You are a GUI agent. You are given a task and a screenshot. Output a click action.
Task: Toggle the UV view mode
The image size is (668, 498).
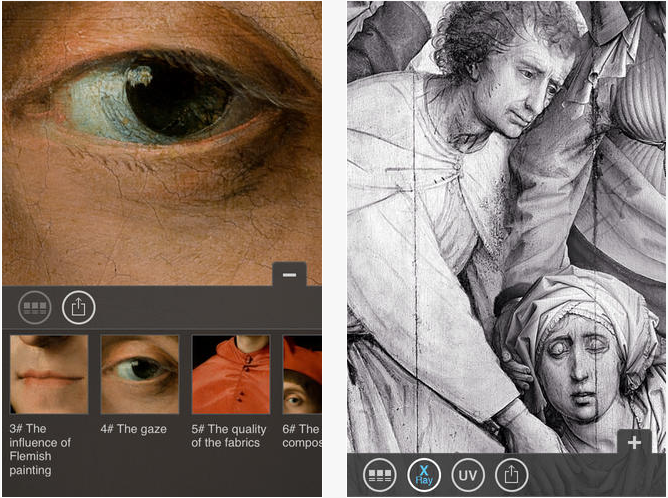(x=468, y=475)
